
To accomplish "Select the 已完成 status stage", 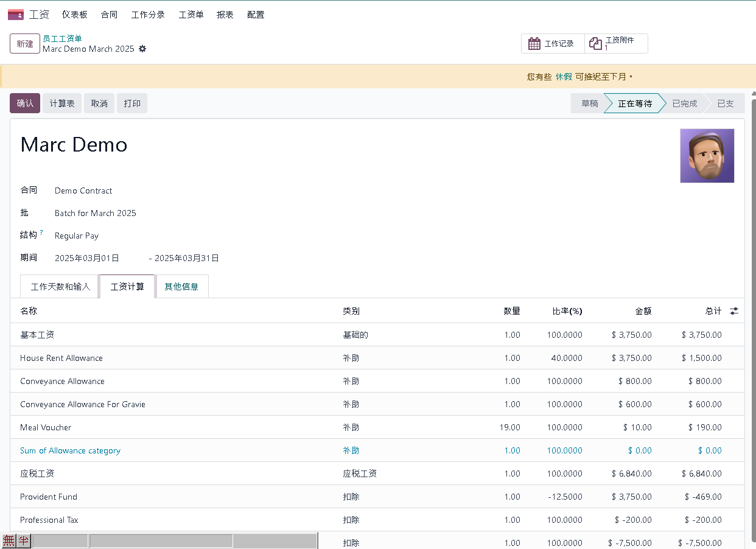I will pos(684,103).
